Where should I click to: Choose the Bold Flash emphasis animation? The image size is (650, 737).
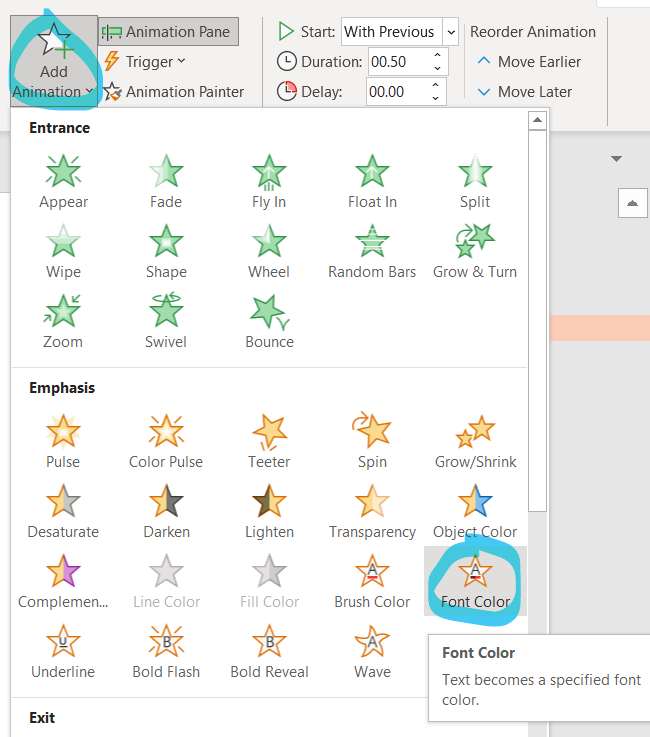click(166, 651)
